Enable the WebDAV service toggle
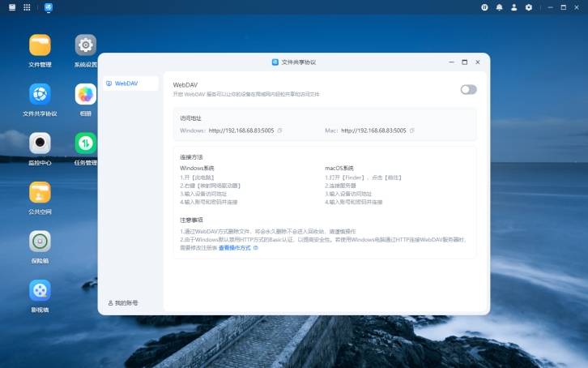This screenshot has height=368, width=588. tap(468, 89)
